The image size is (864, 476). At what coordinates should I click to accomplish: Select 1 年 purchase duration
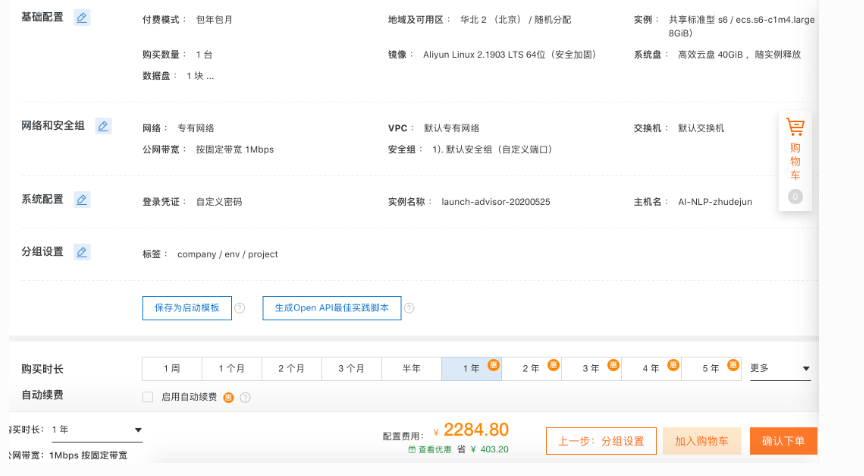(x=471, y=369)
